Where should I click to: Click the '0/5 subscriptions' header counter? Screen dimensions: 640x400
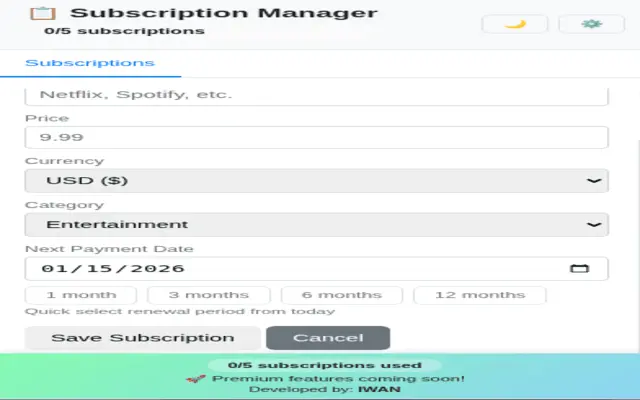point(124,31)
